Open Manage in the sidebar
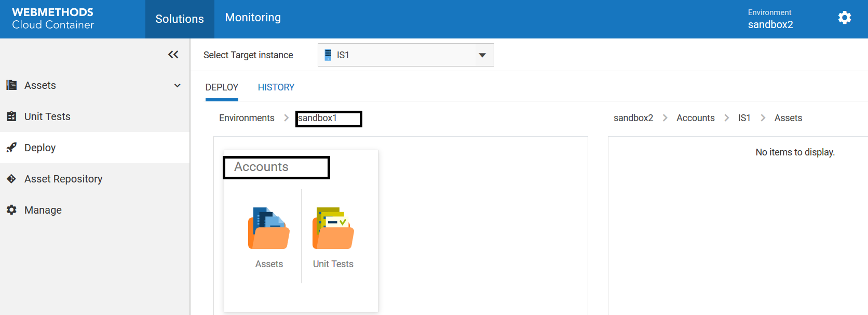 pos(94,210)
